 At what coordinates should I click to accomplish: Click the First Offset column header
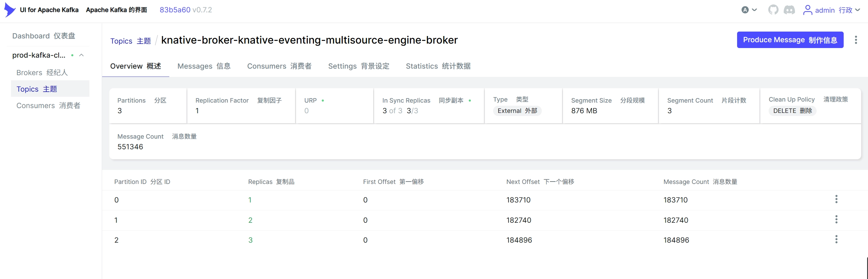[x=393, y=182]
